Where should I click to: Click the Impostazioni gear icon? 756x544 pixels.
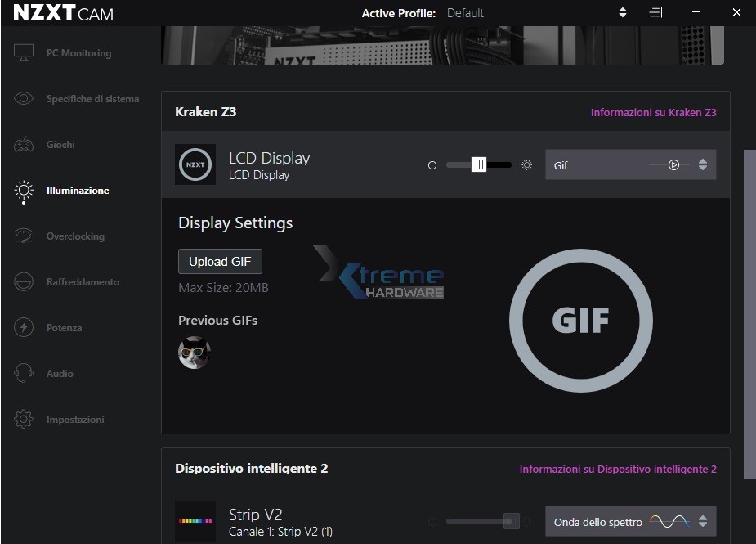click(x=24, y=420)
